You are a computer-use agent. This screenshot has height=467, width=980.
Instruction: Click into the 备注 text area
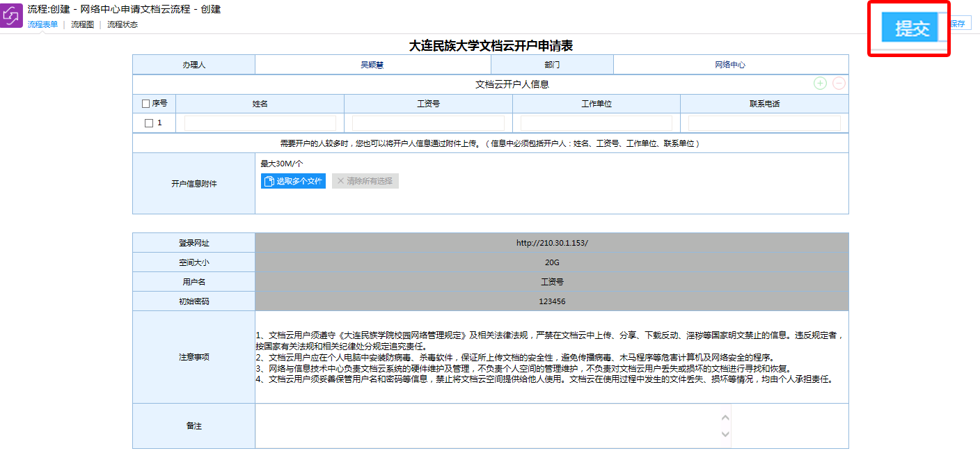coord(493,426)
